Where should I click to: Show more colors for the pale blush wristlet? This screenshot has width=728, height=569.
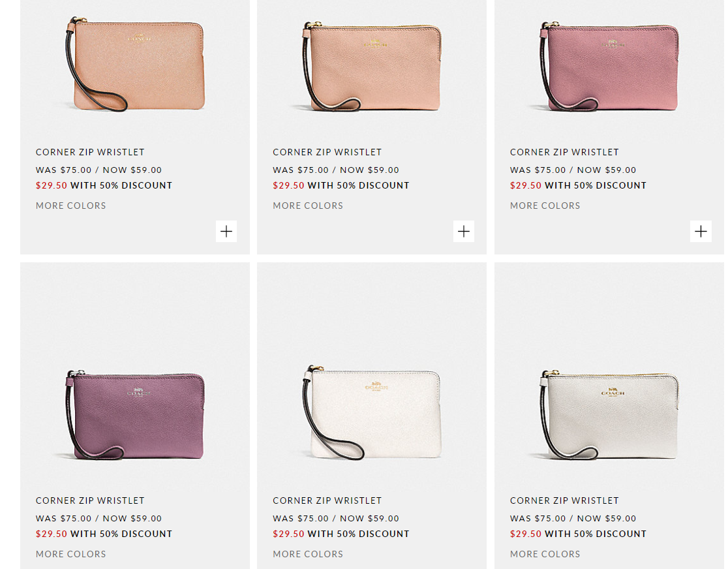point(308,206)
